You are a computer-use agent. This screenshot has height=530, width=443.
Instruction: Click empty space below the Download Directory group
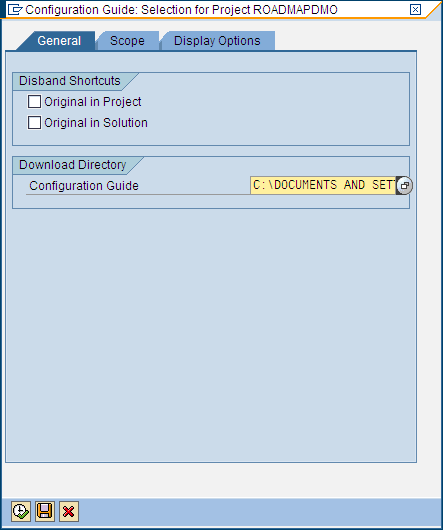pyautogui.click(x=211, y=335)
